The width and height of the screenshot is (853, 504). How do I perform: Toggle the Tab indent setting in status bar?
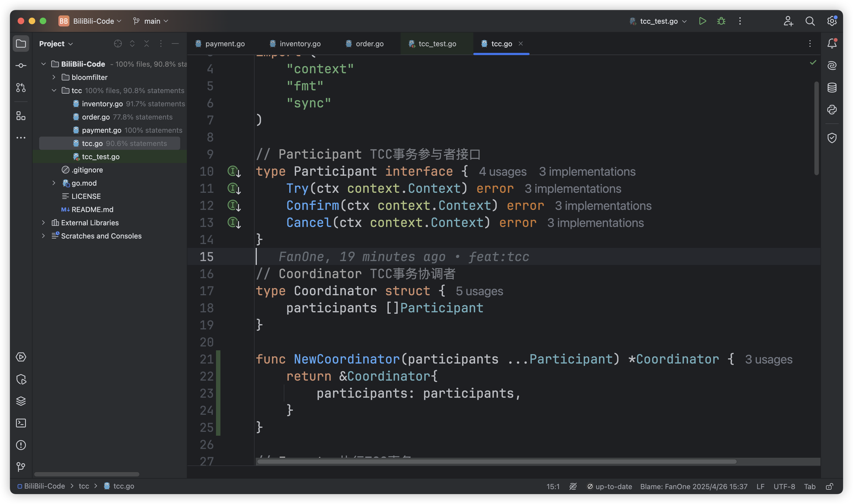[x=809, y=486]
